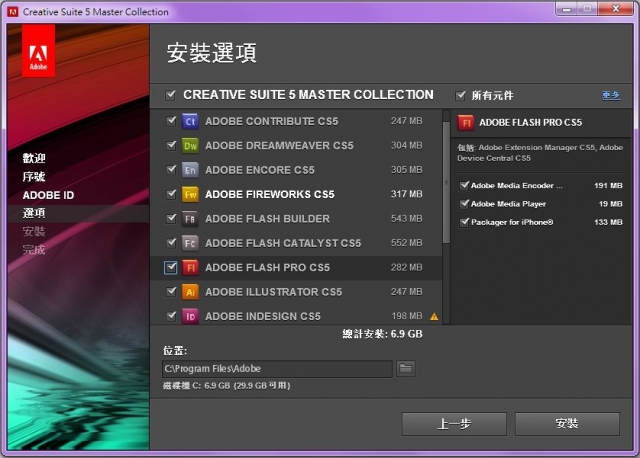Browse install location with folder icon
Image resolution: width=640 pixels, height=458 pixels.
coord(405,369)
